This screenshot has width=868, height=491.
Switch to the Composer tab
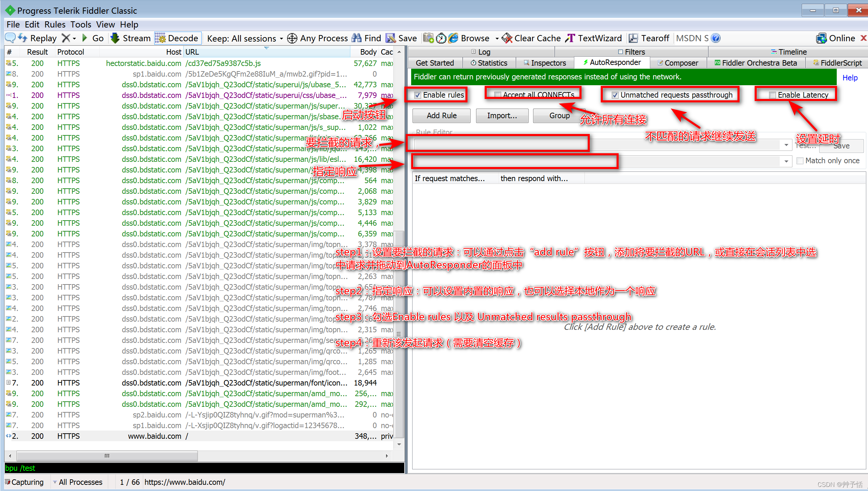coord(678,63)
